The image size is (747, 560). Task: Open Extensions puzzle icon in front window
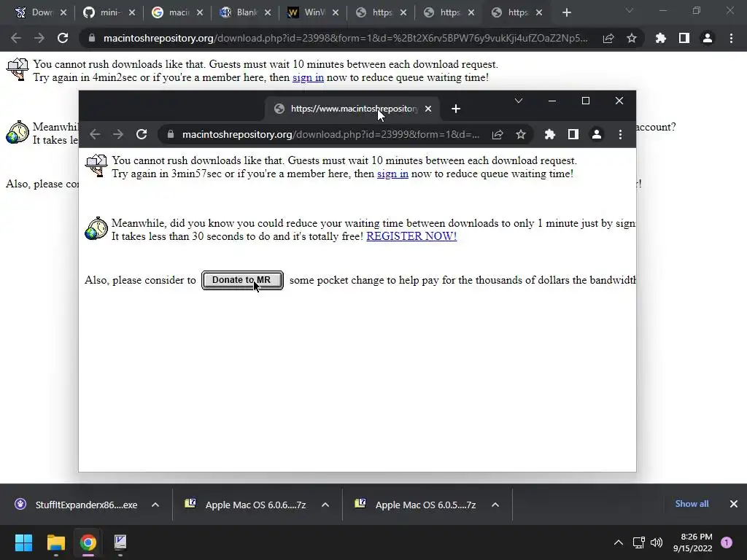click(x=550, y=134)
